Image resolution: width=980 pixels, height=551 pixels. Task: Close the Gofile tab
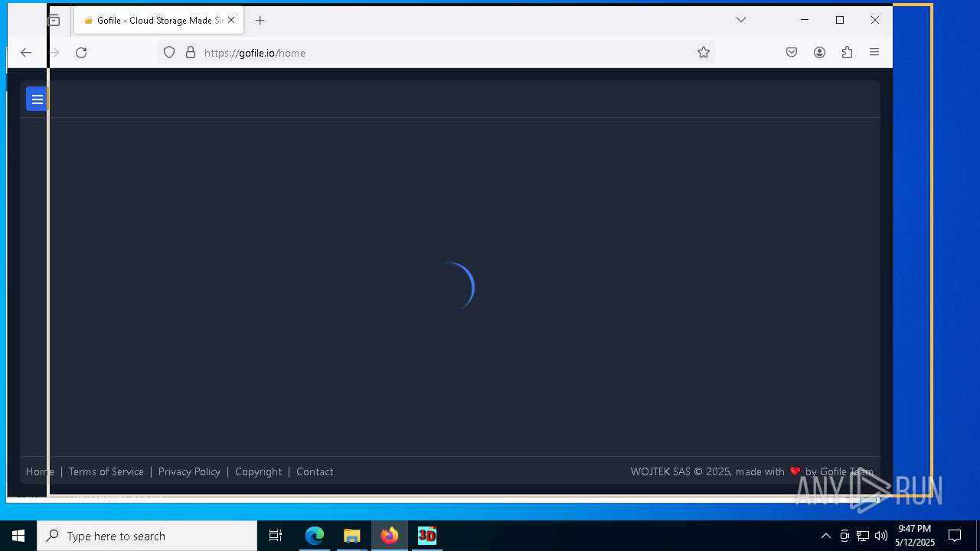coord(231,21)
